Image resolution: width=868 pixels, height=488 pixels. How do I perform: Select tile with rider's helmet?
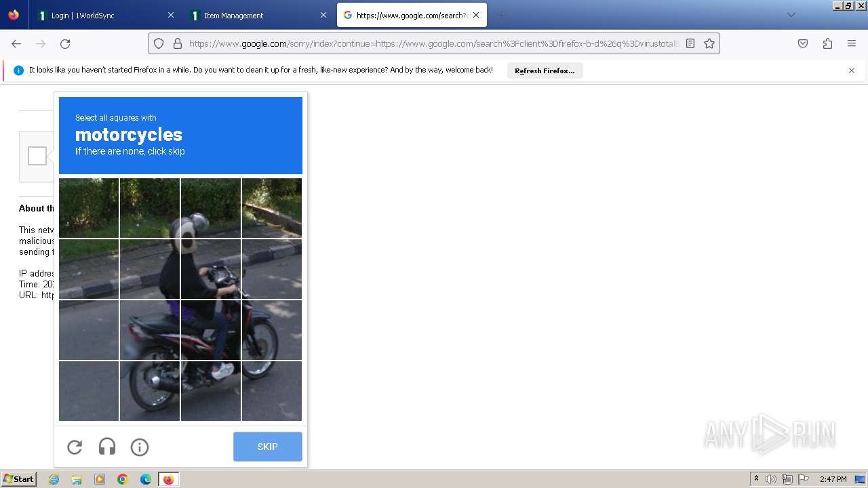(211, 208)
